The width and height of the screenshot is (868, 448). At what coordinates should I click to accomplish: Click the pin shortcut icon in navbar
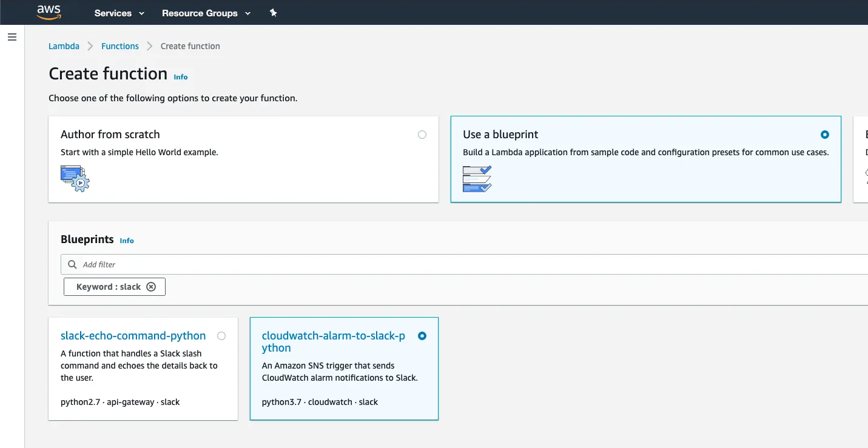point(273,13)
